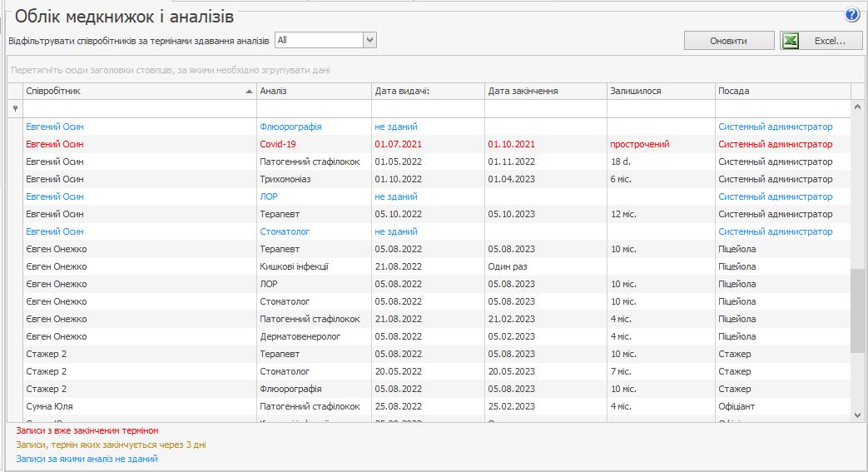Click the Залишилося column header
Viewport: 868px width, 472px height.
pyautogui.click(x=660, y=92)
